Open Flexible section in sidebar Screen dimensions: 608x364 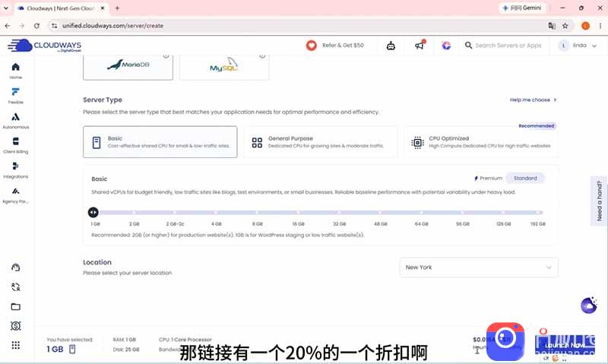15,95
